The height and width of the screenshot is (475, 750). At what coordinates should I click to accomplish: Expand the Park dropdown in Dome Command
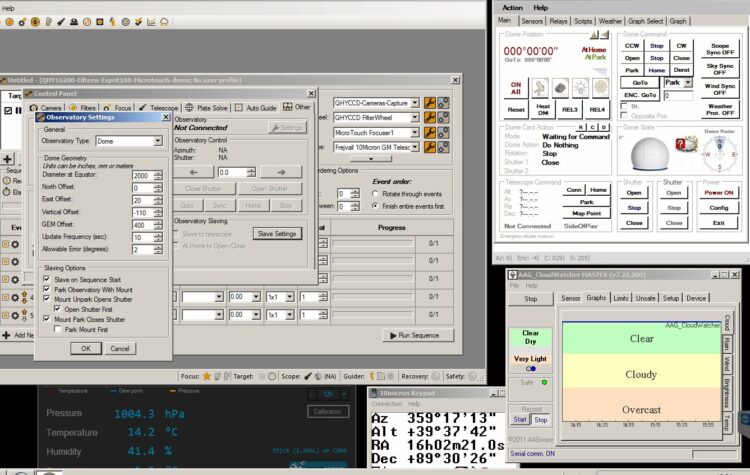(x=688, y=83)
